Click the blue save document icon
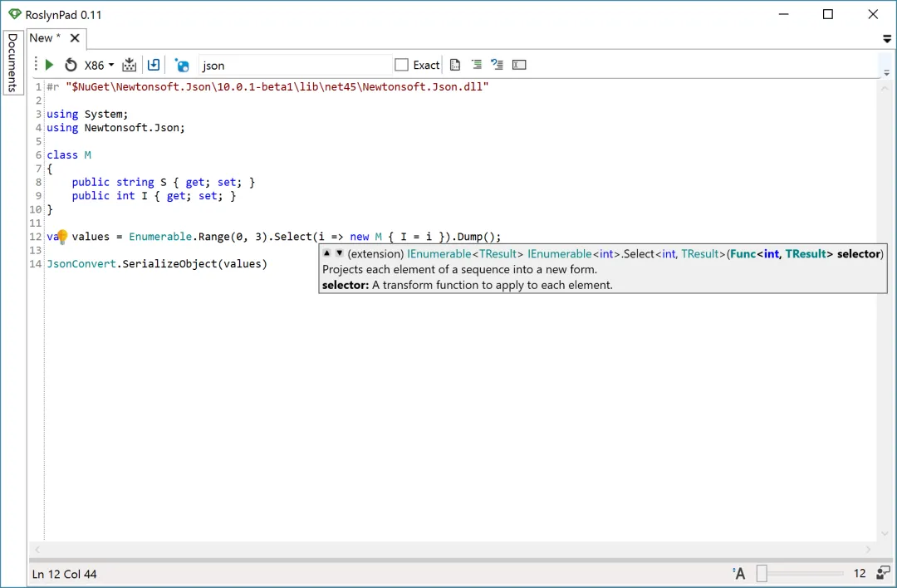The width and height of the screenshot is (897, 588). tap(154, 65)
